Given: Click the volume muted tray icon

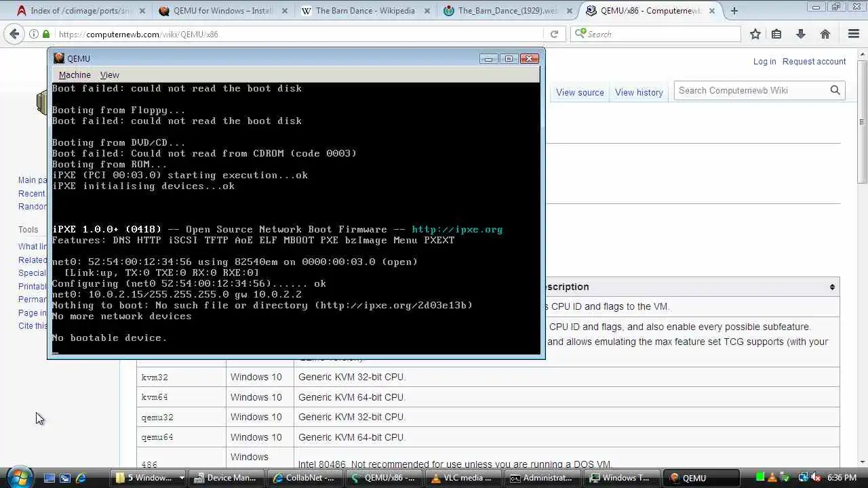Looking at the screenshot, I should click(815, 478).
